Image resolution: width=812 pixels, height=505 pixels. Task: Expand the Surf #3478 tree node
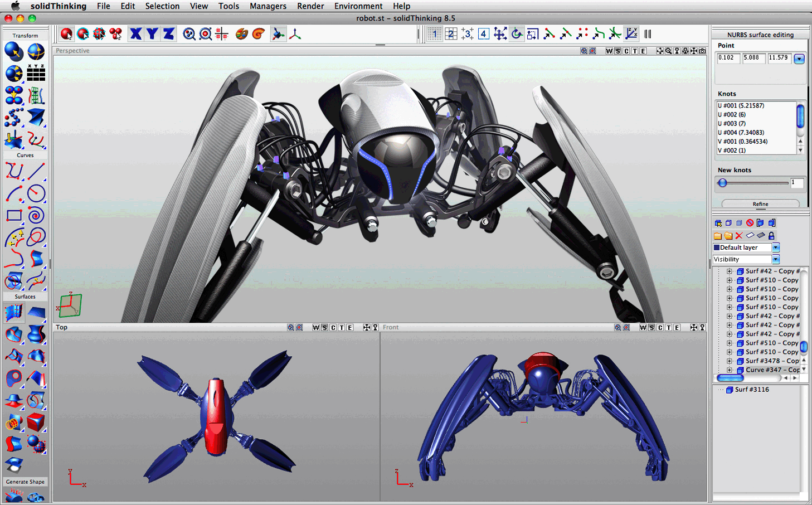pyautogui.click(x=729, y=361)
